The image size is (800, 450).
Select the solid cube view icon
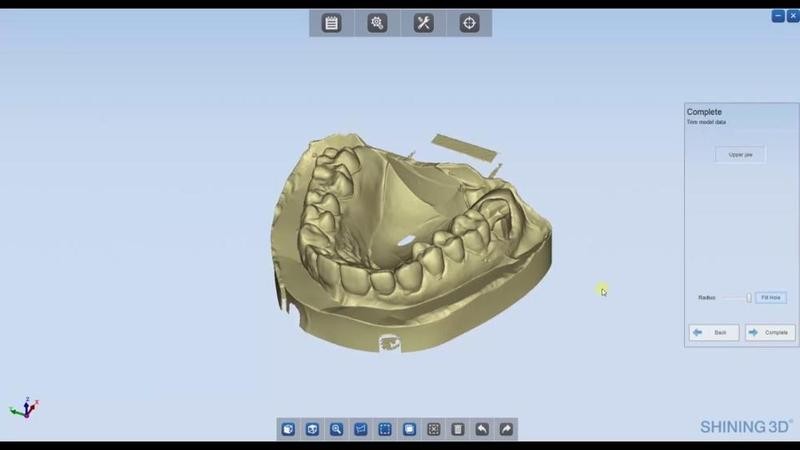(288, 429)
